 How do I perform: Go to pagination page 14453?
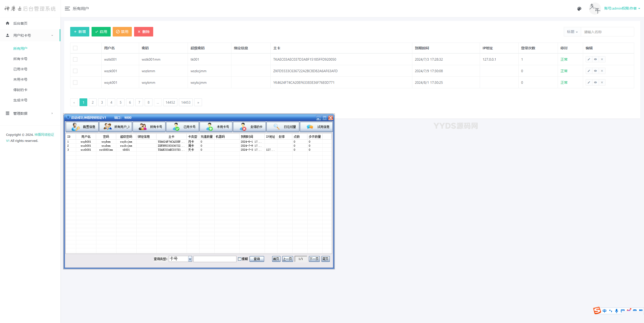pos(186,102)
